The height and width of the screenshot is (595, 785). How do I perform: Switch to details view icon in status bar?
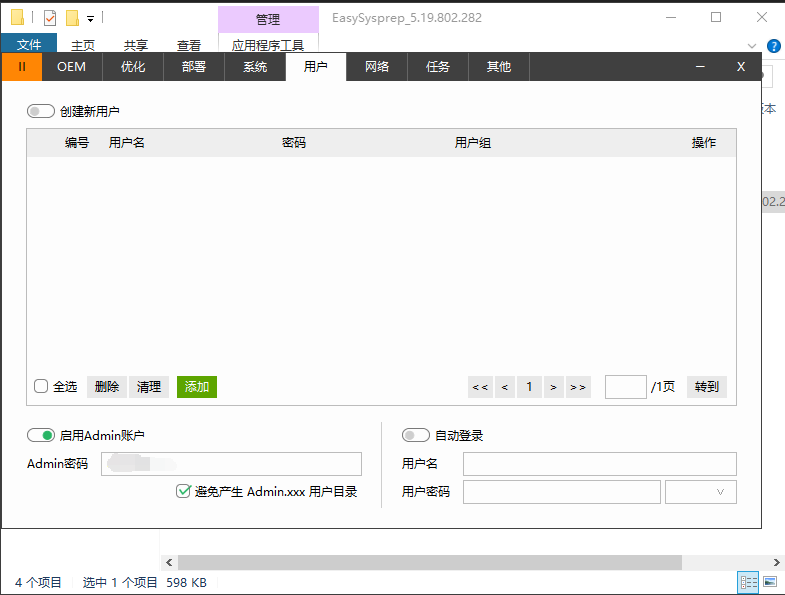pos(748,582)
